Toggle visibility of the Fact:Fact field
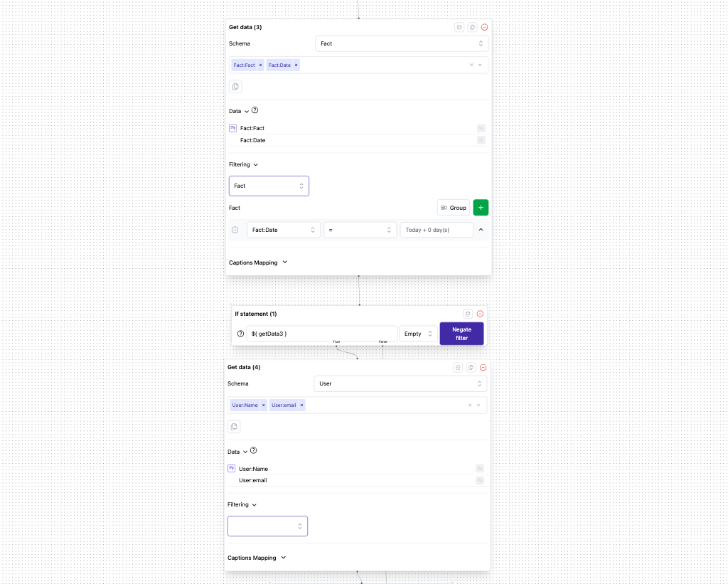Screen dimensions: 728x584 tap(481, 129)
